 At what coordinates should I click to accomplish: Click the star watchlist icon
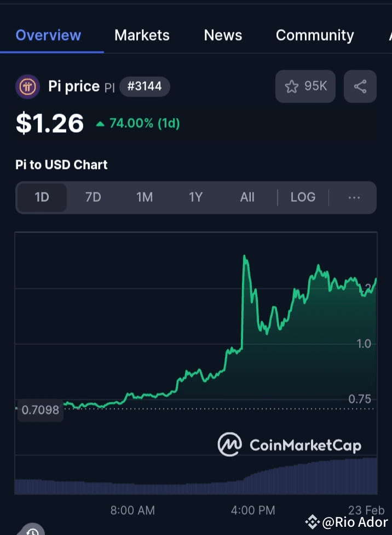292,86
